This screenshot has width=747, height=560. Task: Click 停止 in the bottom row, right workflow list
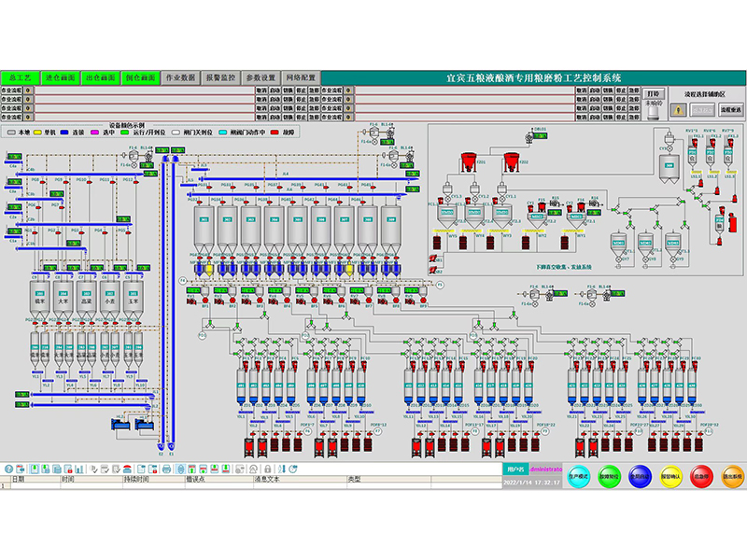621,117
